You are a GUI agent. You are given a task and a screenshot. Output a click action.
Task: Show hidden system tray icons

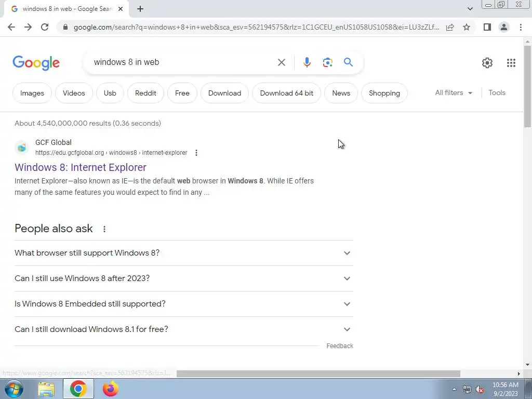(454, 389)
